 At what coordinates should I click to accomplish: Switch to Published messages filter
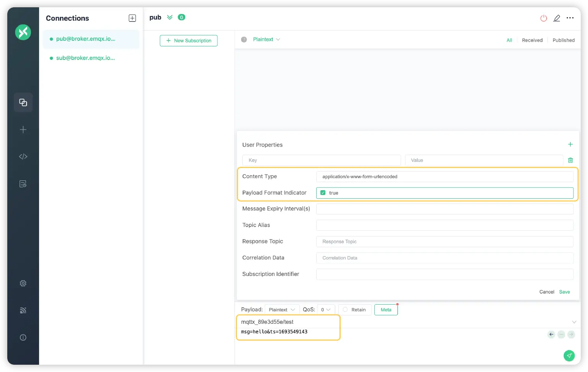click(x=563, y=40)
